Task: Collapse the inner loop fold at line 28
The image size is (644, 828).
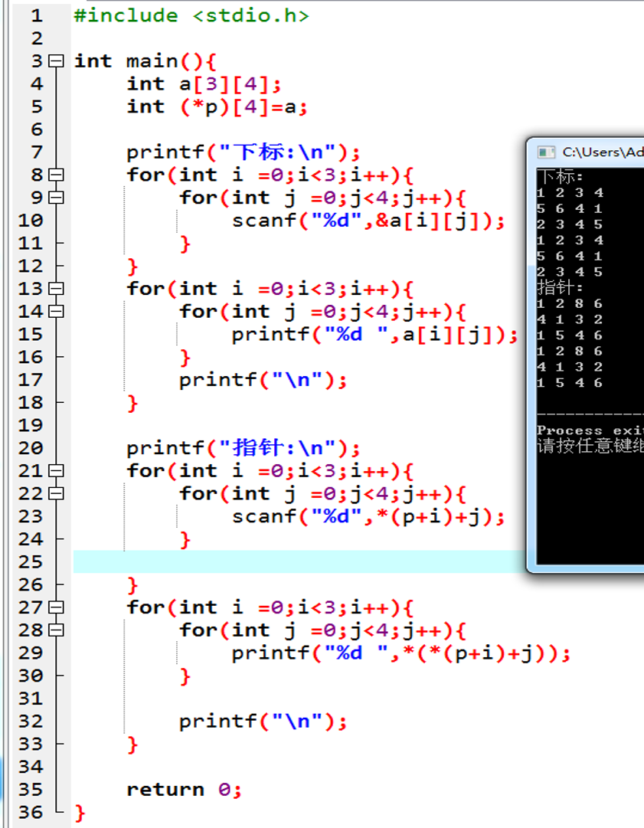Action: 56,630
